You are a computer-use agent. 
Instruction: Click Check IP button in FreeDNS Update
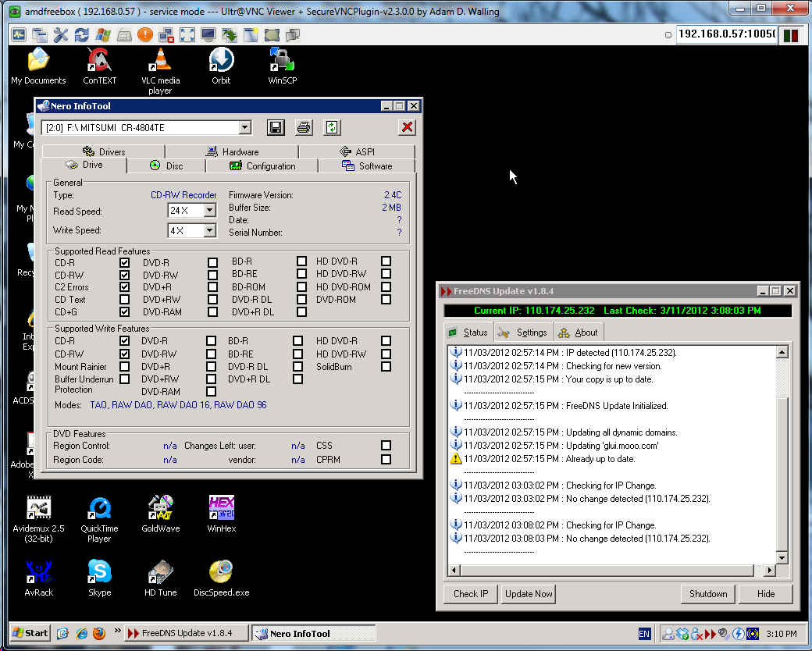pyautogui.click(x=471, y=593)
